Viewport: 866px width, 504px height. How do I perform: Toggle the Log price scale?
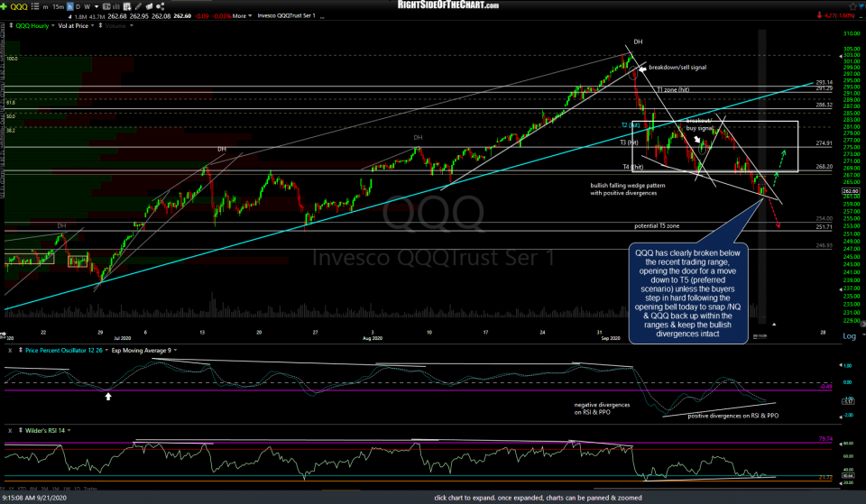(849, 336)
